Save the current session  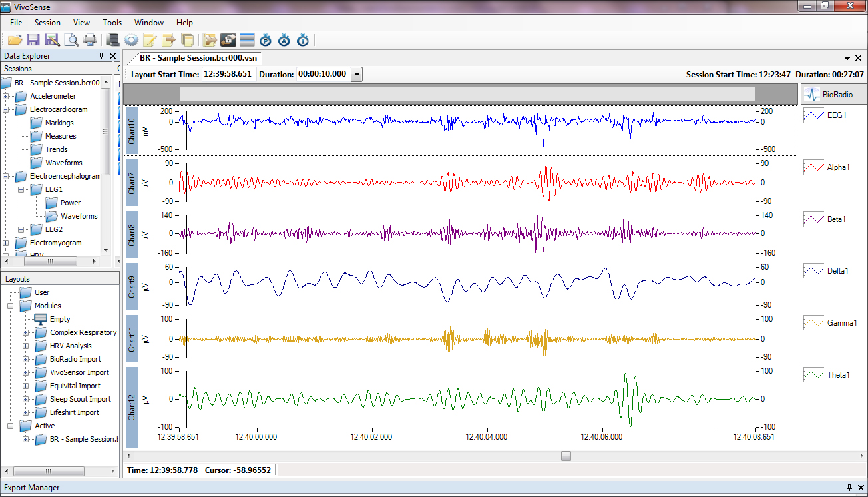pos(33,40)
